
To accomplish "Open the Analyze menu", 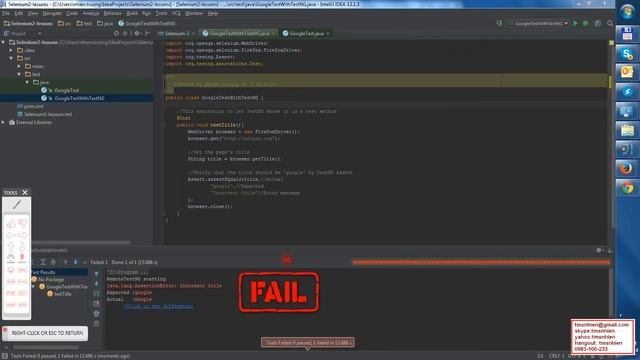I will pos(91,13).
